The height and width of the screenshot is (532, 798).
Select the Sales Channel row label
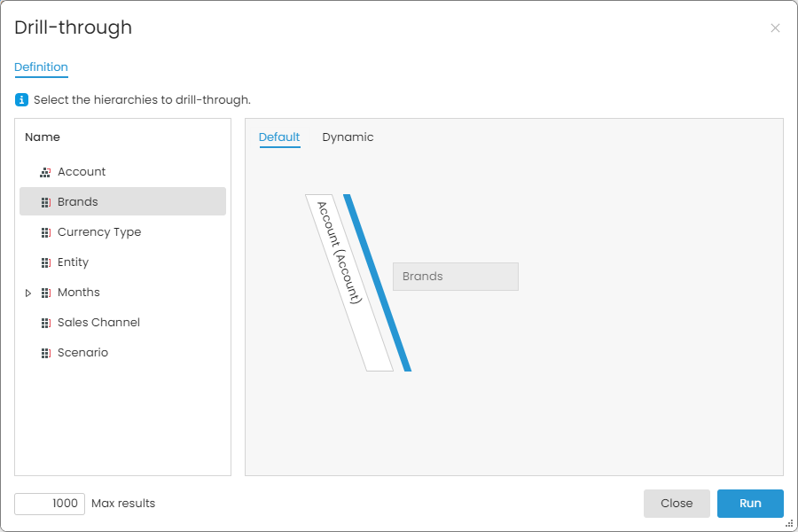tap(98, 322)
